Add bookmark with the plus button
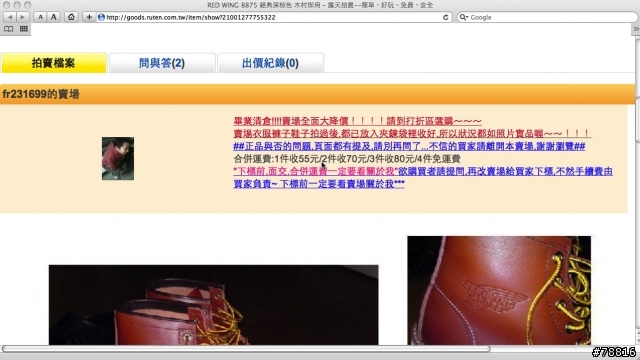Viewport: 640px width, 360px height. [89, 17]
